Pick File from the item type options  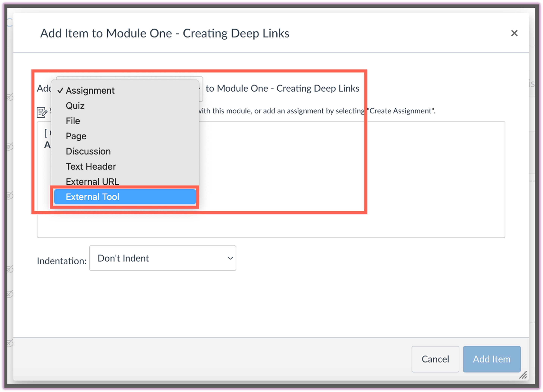[73, 121]
